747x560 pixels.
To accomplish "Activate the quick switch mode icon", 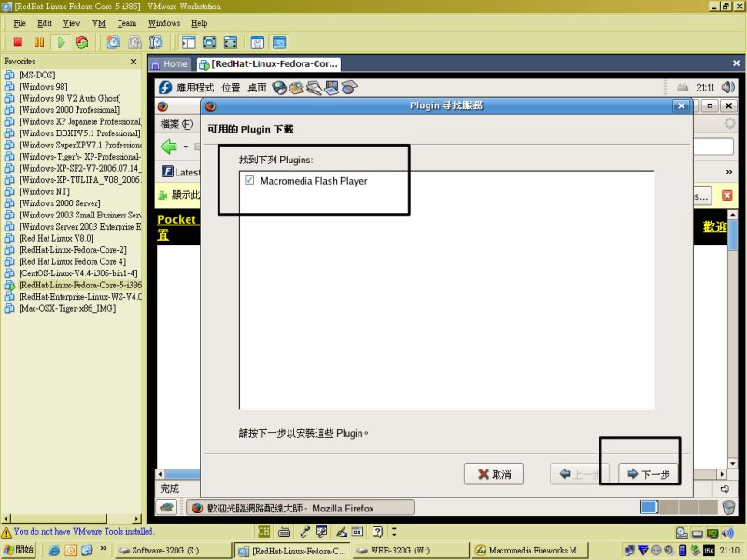I will 231,42.
